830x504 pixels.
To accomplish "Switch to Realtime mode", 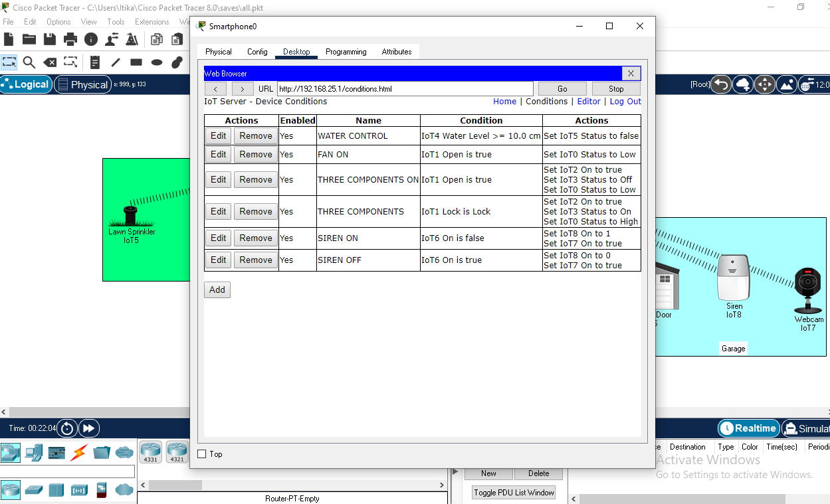I will (x=748, y=428).
